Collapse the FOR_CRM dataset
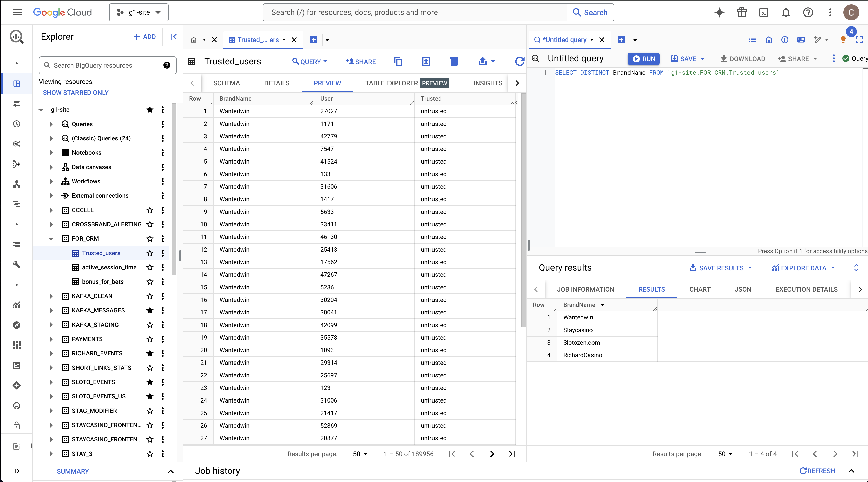This screenshot has height=482, width=868. 51,239
